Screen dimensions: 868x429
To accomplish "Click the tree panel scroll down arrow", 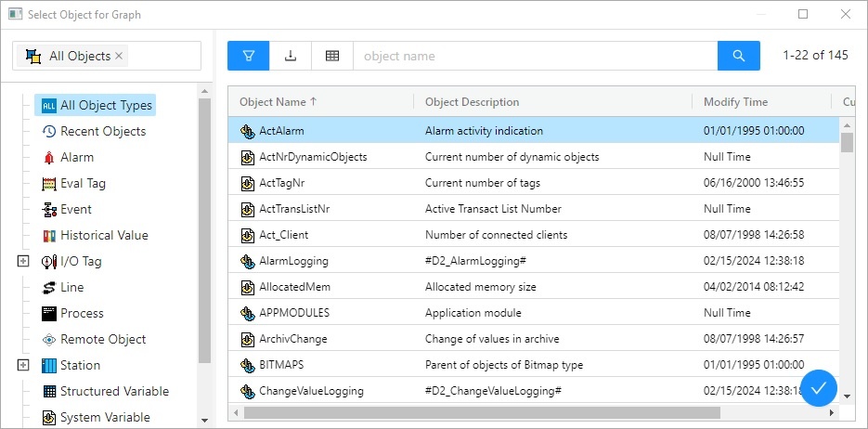I will click(205, 420).
